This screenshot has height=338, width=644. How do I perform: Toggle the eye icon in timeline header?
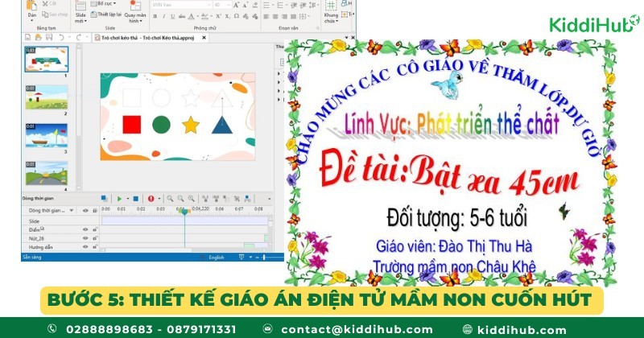pos(85,210)
